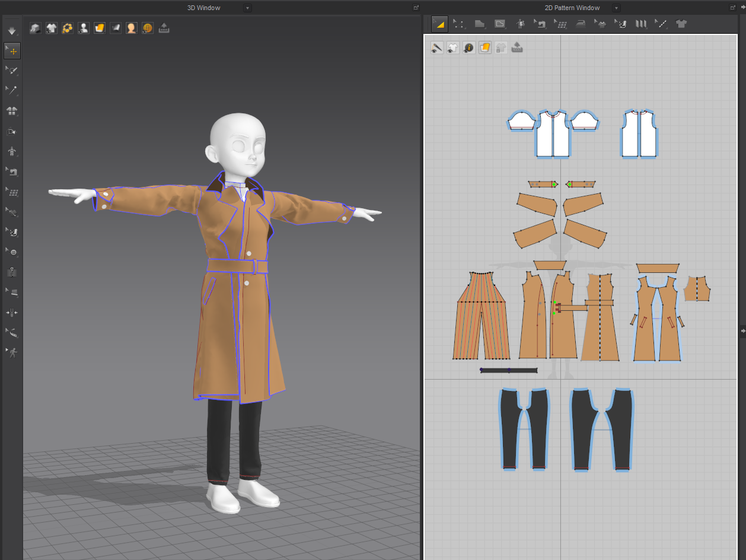Toggle 2D textured surface display icon
Image resolution: width=746 pixels, height=560 pixels.
tap(485, 47)
